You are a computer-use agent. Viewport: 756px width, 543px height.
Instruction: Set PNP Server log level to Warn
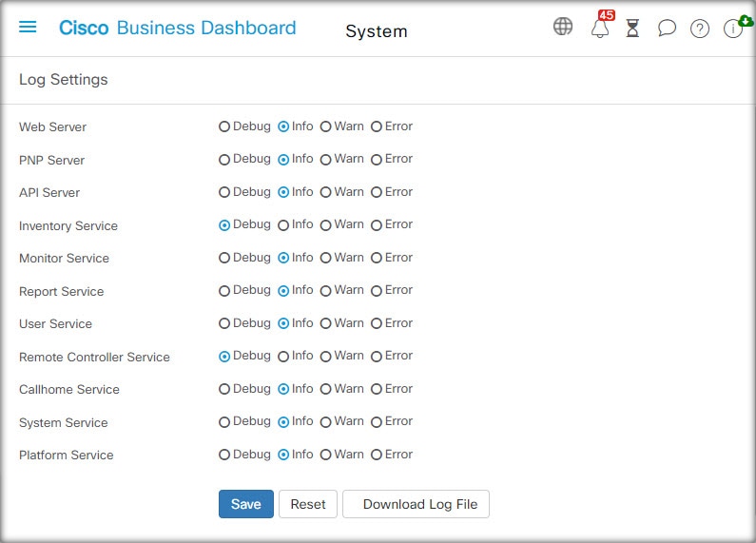pyautogui.click(x=326, y=159)
